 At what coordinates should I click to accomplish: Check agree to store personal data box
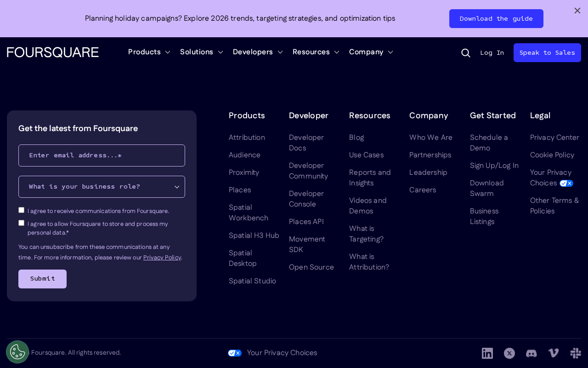click(21, 223)
